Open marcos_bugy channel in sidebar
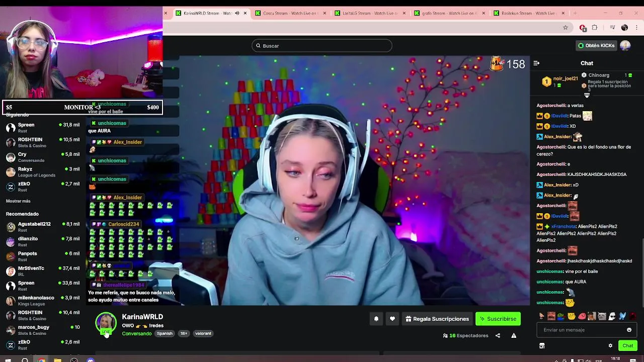This screenshot has width=644, height=362. point(43,330)
